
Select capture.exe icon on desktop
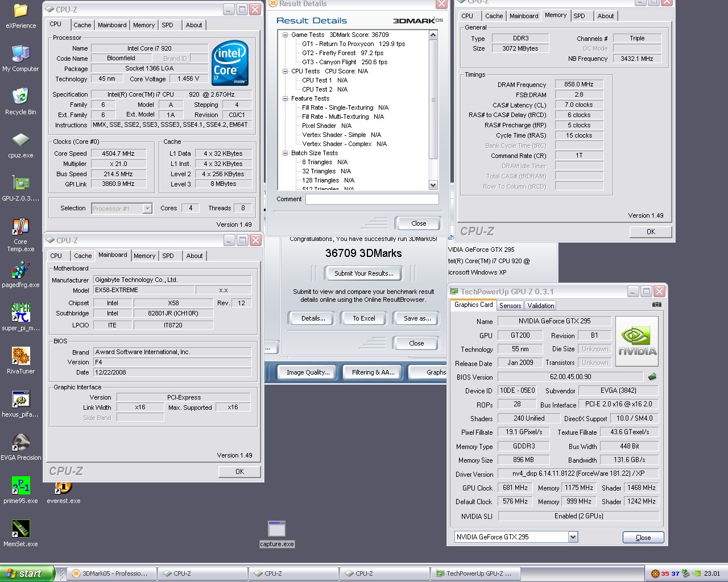276,529
